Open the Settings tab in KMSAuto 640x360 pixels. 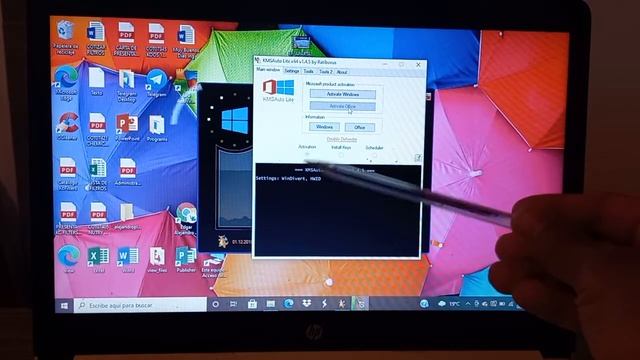click(x=291, y=71)
